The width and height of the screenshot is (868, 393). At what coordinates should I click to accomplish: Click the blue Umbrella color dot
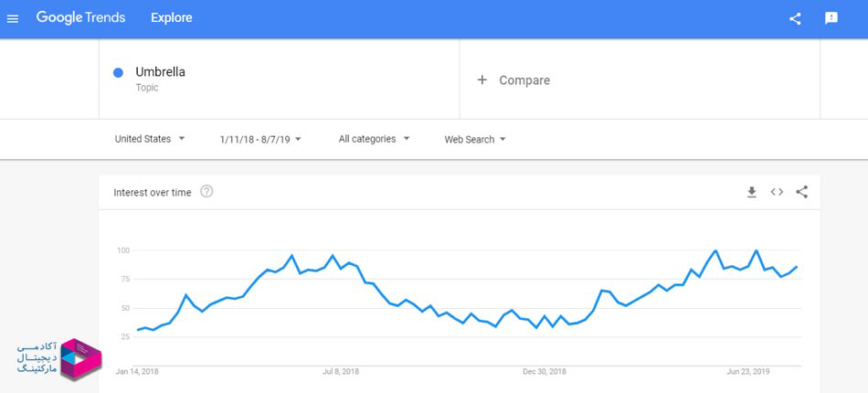119,73
